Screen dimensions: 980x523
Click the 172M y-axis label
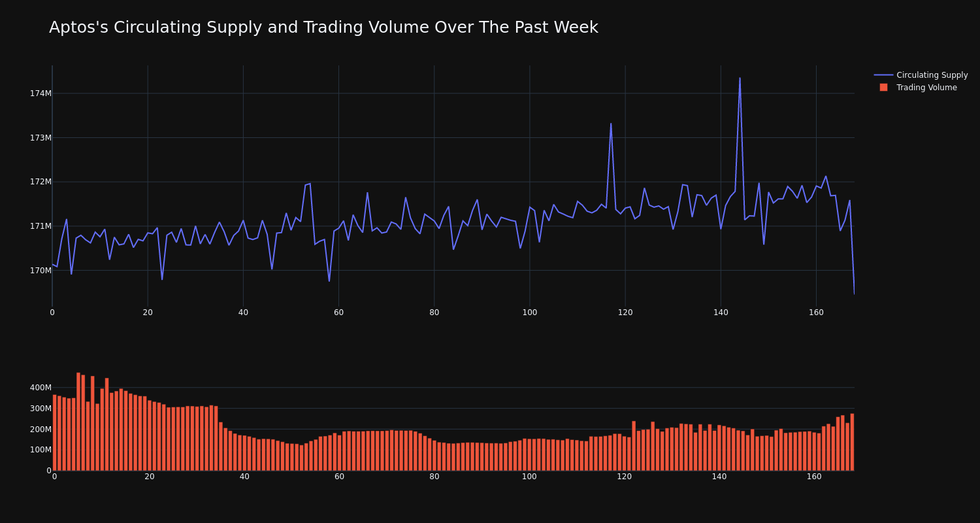(x=41, y=182)
